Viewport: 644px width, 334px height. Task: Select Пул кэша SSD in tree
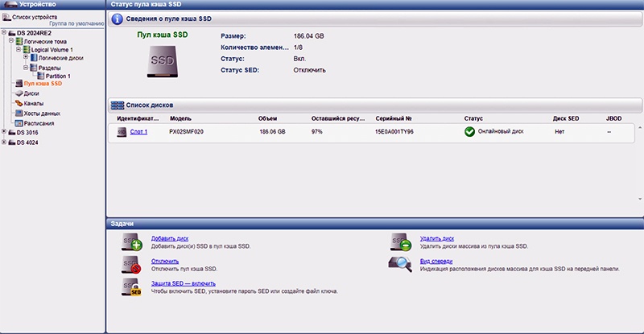click(x=43, y=84)
